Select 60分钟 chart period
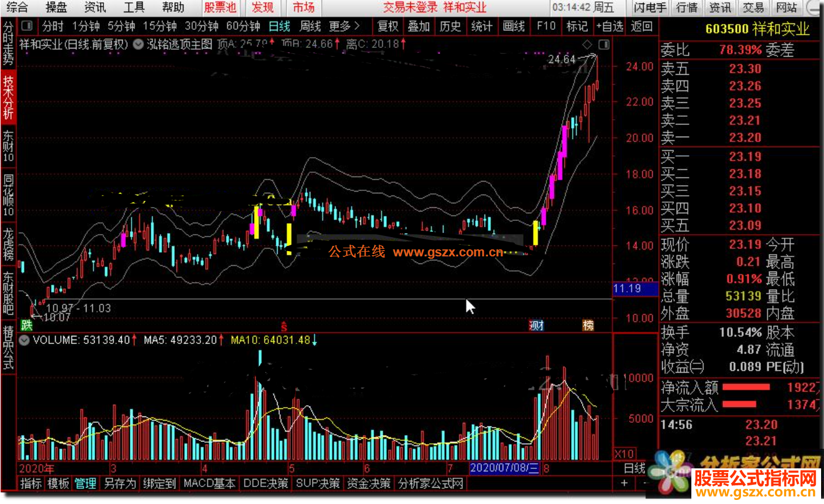This screenshot has height=504, width=824. coord(243,26)
